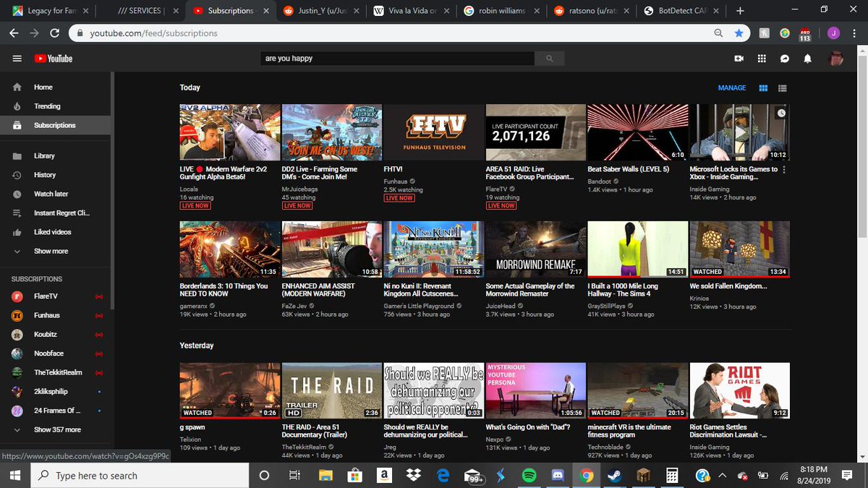Viewport: 868px width, 488px height.
Task: Switch to list view layout
Action: (x=782, y=88)
